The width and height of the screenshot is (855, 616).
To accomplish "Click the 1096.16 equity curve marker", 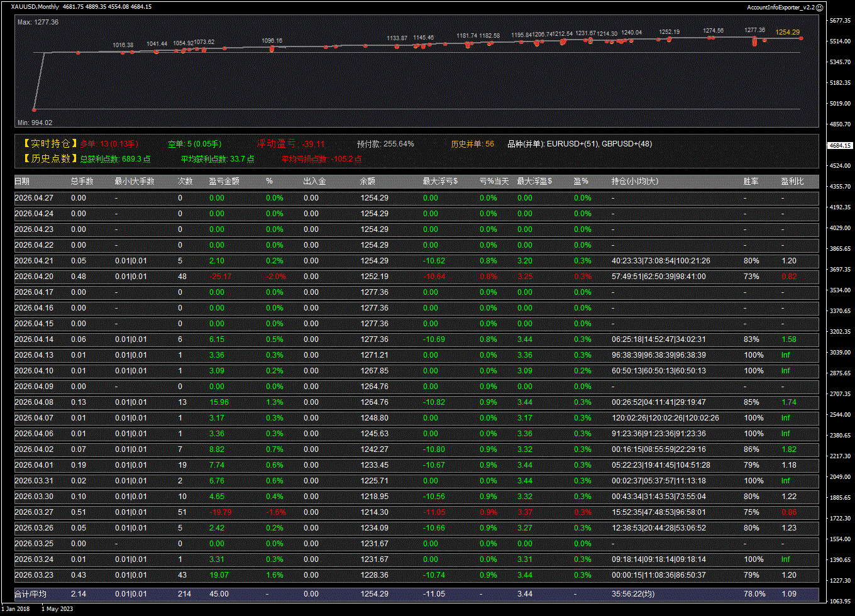I will click(272, 41).
